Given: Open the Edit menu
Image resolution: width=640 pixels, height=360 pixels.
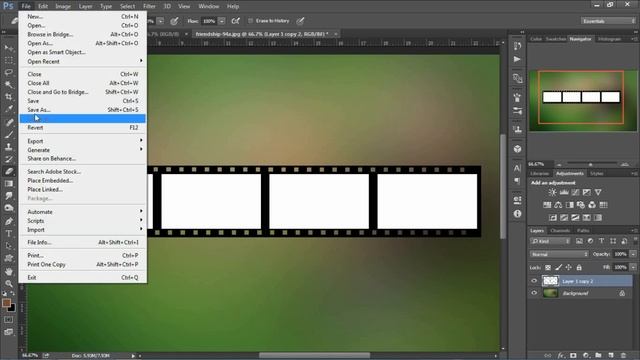Looking at the screenshot, I should (43, 6).
